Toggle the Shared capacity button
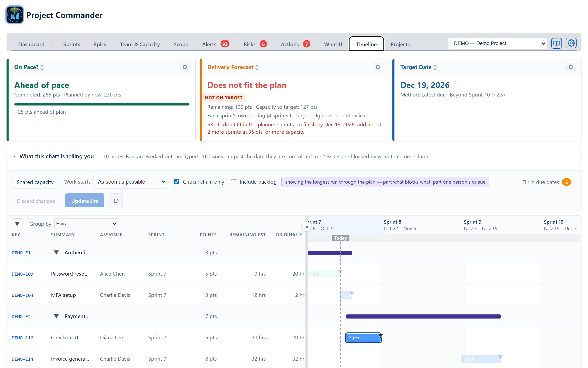Screen dimensions: 588x368 [x=35, y=182]
